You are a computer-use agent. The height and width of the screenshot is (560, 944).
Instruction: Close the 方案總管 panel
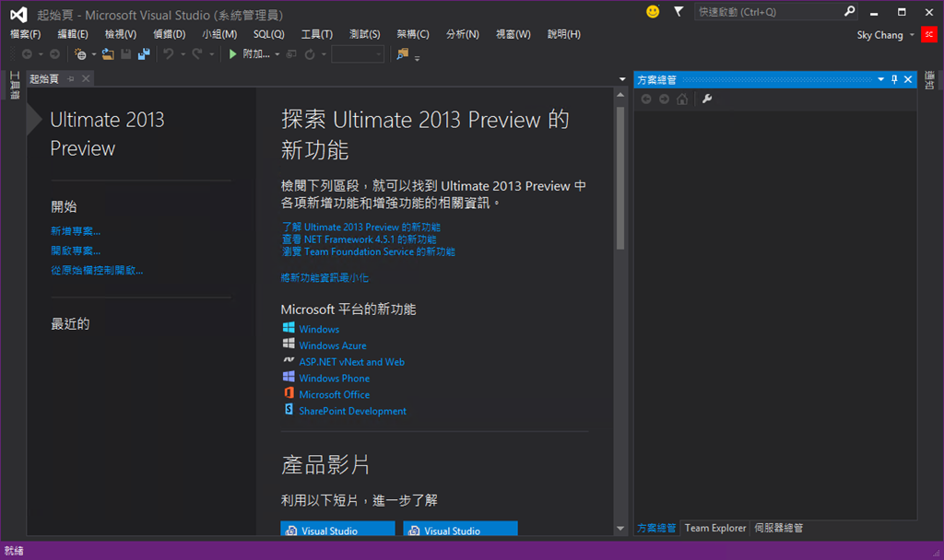pos(908,79)
